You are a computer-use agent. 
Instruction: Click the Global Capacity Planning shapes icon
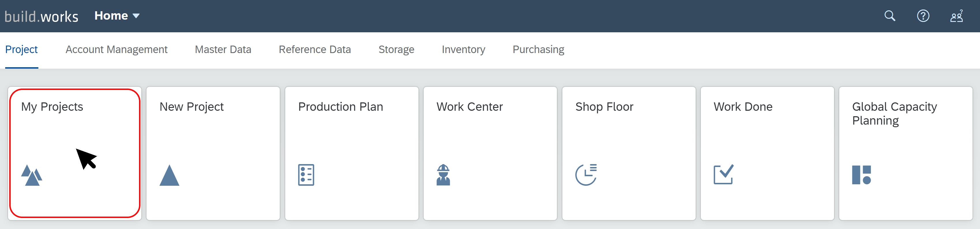[x=861, y=175]
